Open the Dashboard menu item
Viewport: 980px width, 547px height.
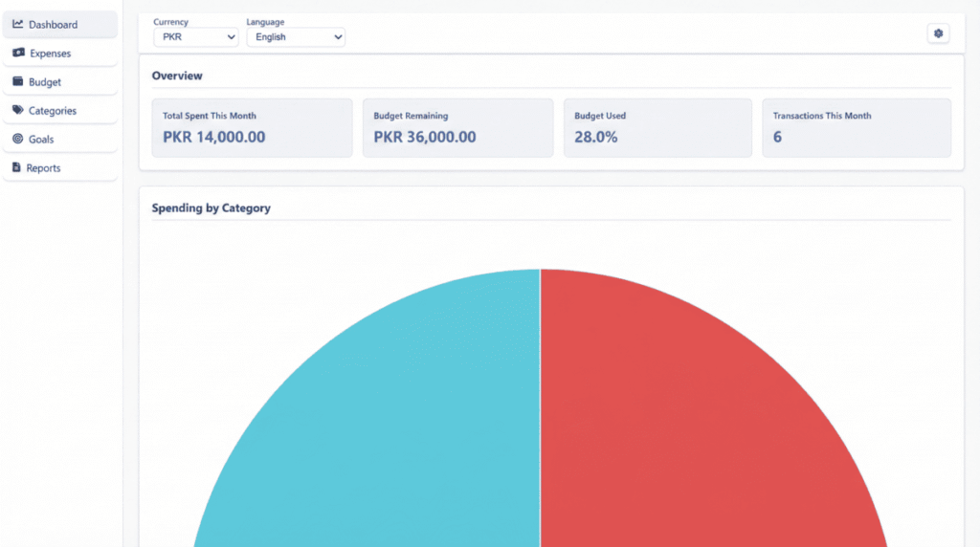pyautogui.click(x=60, y=24)
